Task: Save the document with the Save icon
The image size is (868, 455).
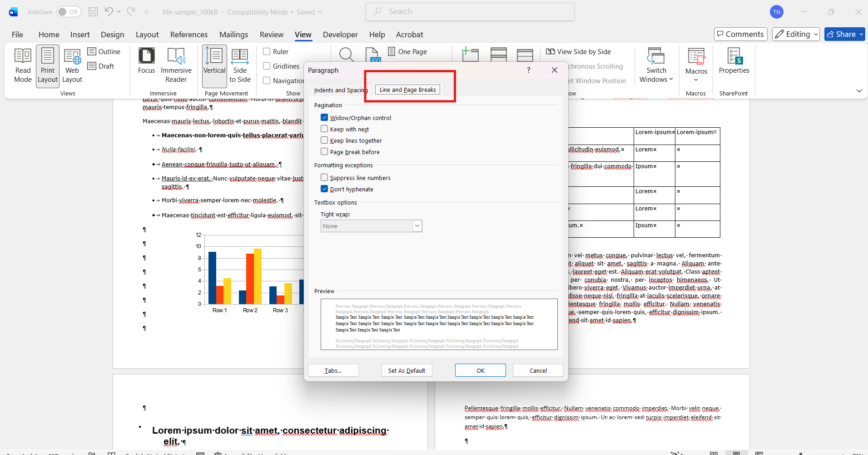Action: 93,12
